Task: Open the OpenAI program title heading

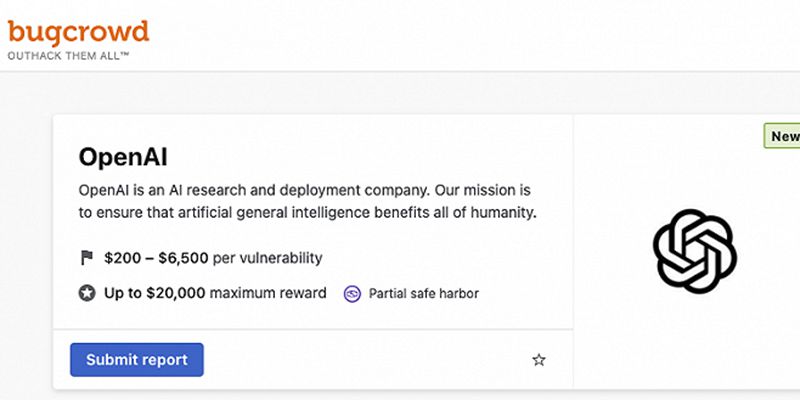Action: (124, 157)
